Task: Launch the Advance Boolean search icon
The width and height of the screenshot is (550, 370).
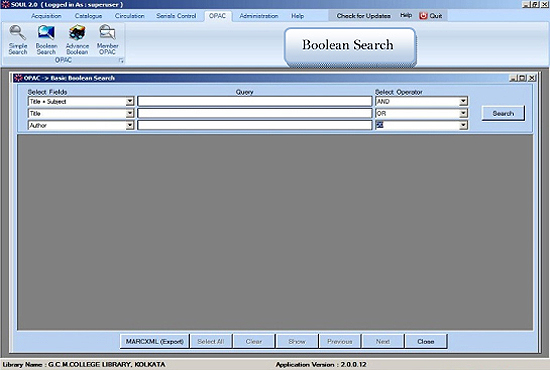Action: [x=77, y=40]
